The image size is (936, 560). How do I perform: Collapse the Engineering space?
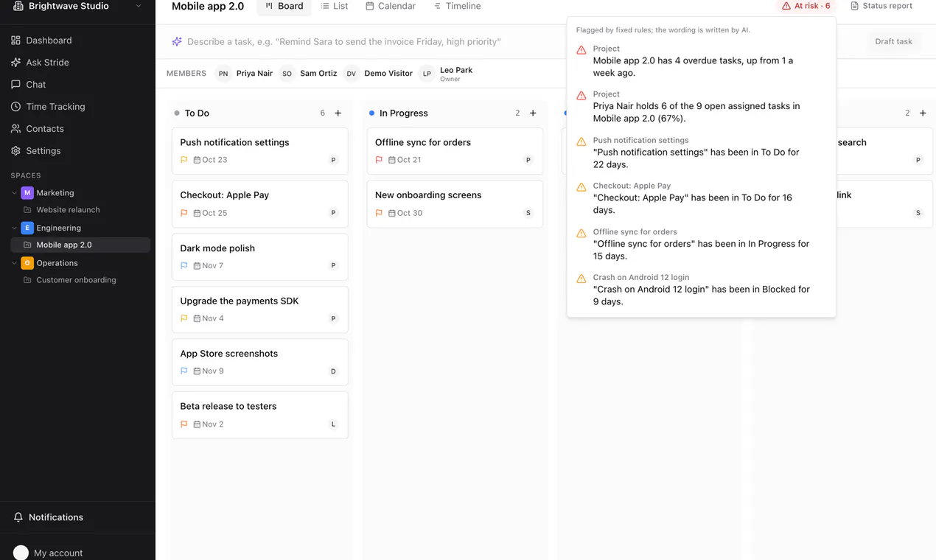14,228
